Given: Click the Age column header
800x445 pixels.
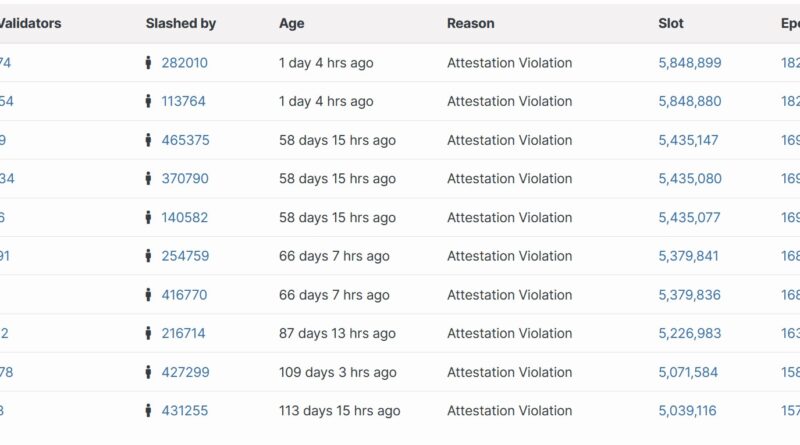Looking at the screenshot, I should [x=292, y=23].
